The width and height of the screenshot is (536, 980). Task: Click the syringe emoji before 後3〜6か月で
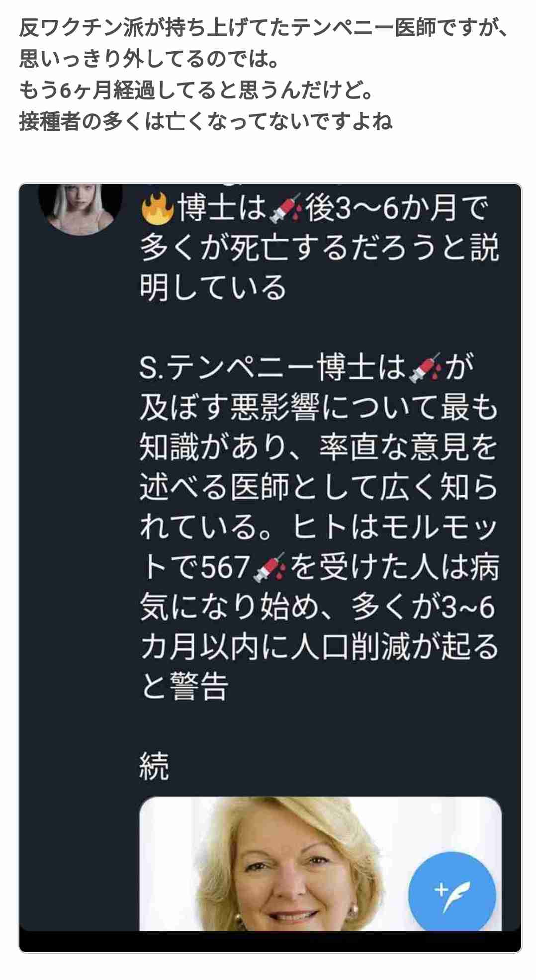pos(285,208)
